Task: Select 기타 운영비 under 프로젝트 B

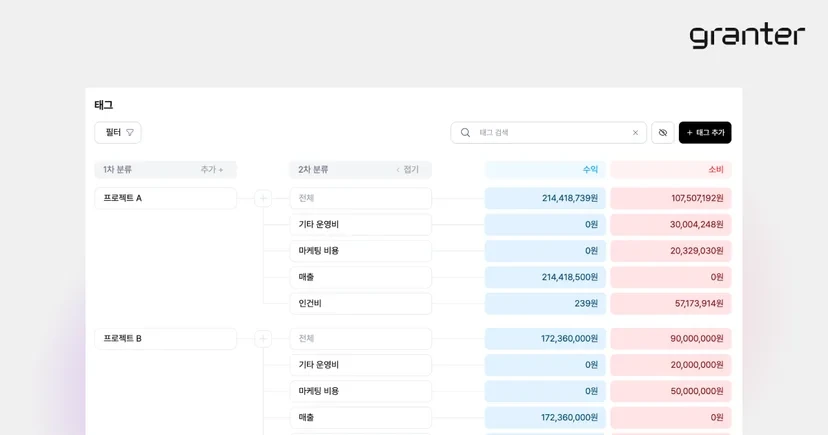Action: [361, 365]
